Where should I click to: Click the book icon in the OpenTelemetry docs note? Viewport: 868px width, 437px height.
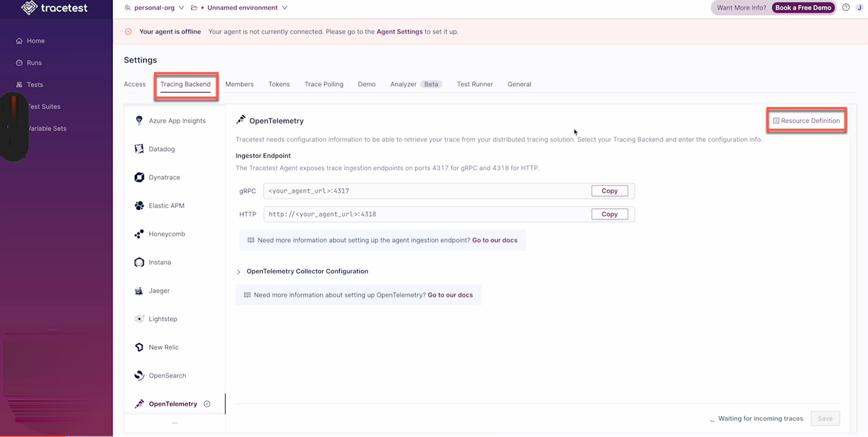pos(247,295)
